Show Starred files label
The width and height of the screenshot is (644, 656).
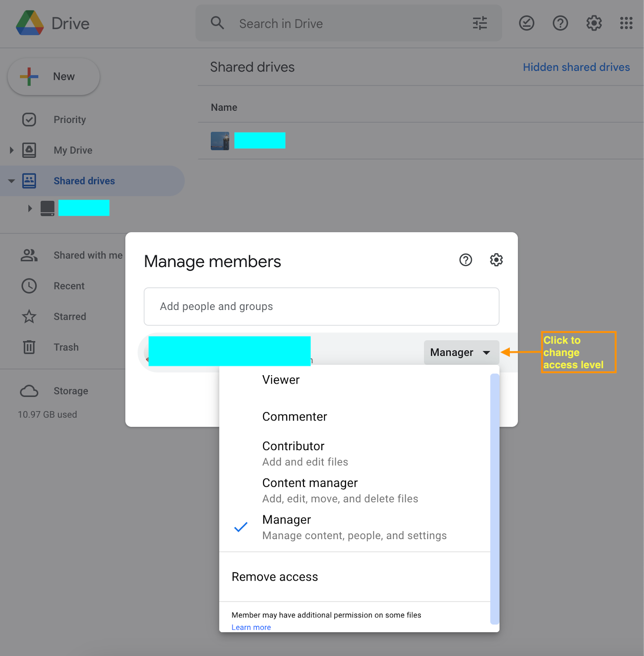70,317
